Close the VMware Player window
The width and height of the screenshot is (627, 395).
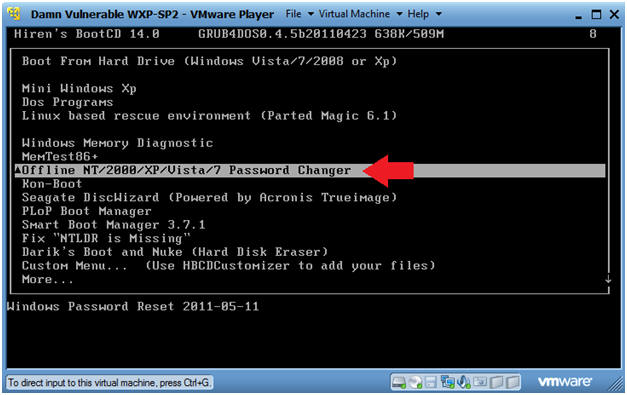614,15
